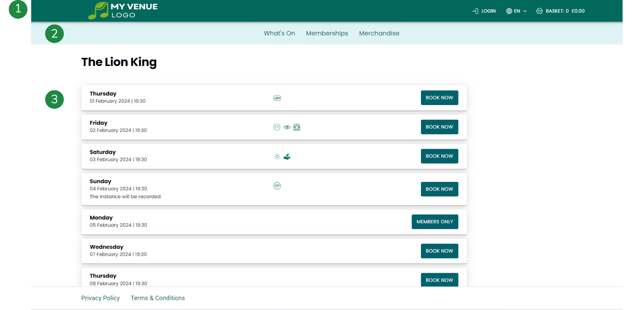Book now for Friday 02 February
This screenshot has width=644, height=310.
440,127
